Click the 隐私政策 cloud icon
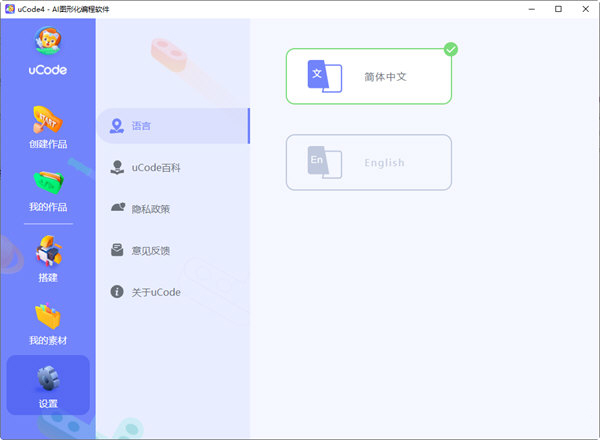This screenshot has width=600, height=440. point(118,207)
